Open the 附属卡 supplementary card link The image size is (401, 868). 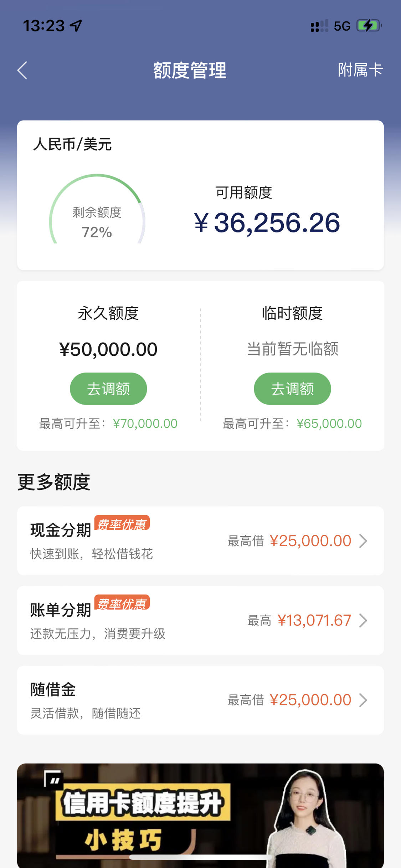[x=360, y=70]
